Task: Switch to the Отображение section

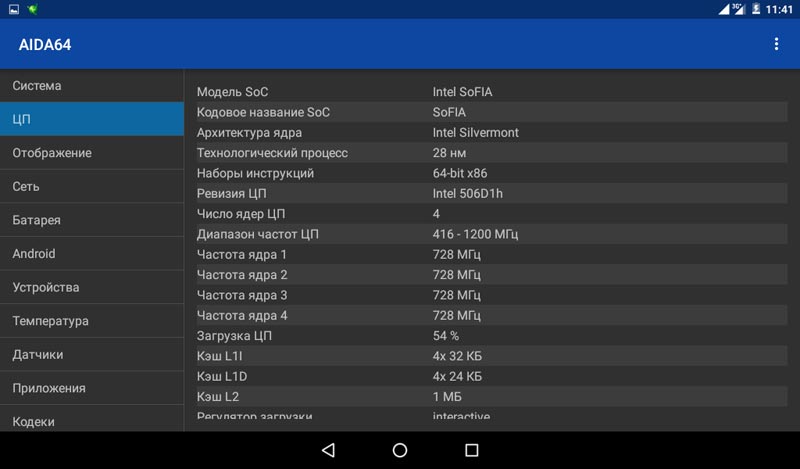Action: click(x=92, y=153)
